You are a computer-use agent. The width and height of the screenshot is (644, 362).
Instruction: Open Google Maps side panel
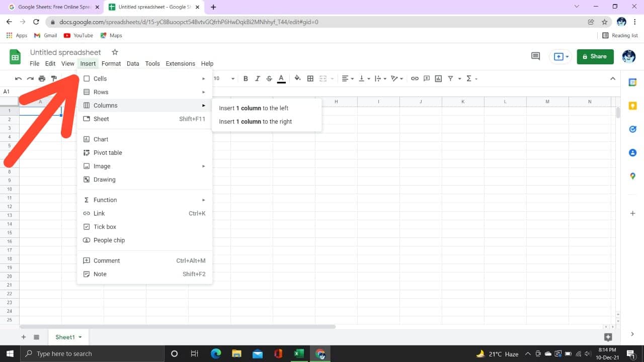point(633,176)
